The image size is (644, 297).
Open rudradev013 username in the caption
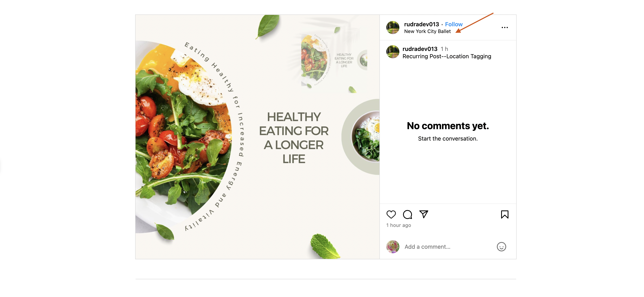(x=420, y=49)
